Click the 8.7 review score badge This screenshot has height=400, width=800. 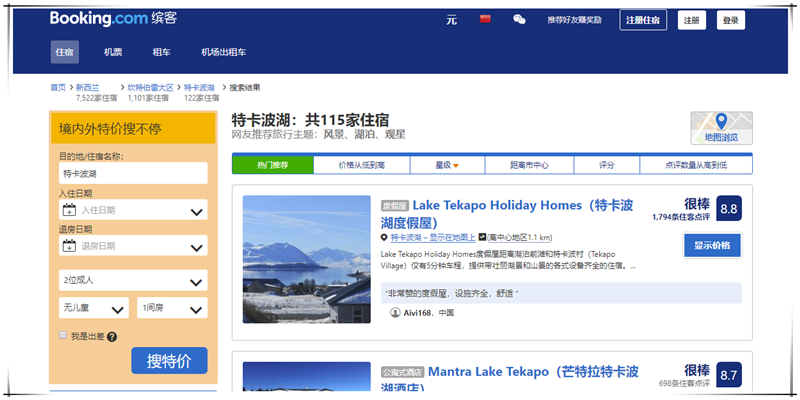pyautogui.click(x=729, y=375)
